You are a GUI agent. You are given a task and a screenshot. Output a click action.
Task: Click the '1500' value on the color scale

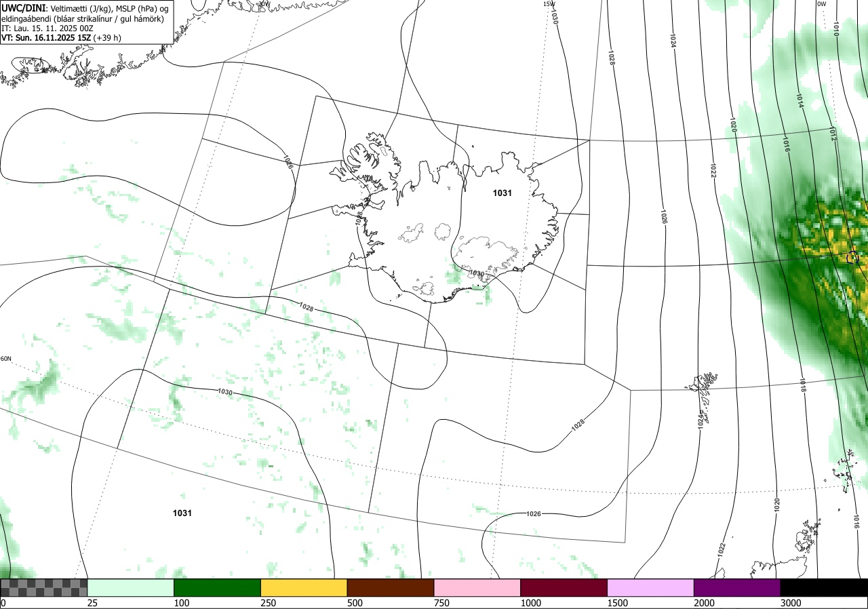click(617, 603)
